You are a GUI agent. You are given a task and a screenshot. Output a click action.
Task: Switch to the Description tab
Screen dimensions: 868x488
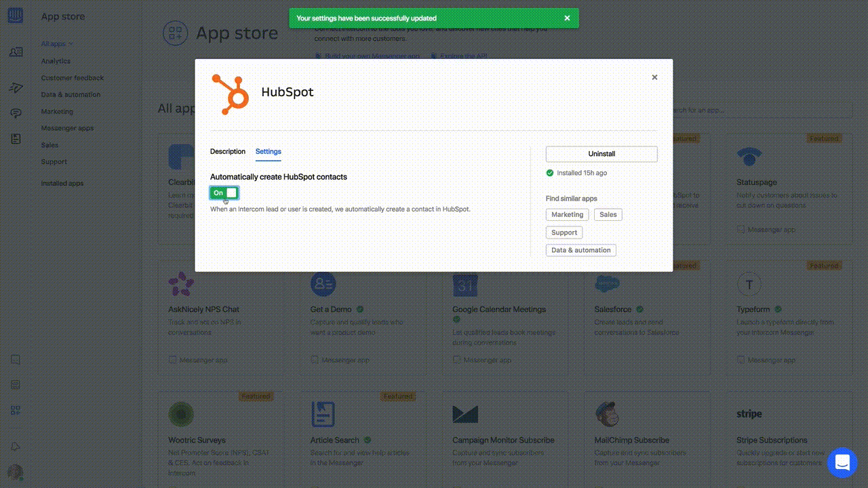[x=227, y=151]
